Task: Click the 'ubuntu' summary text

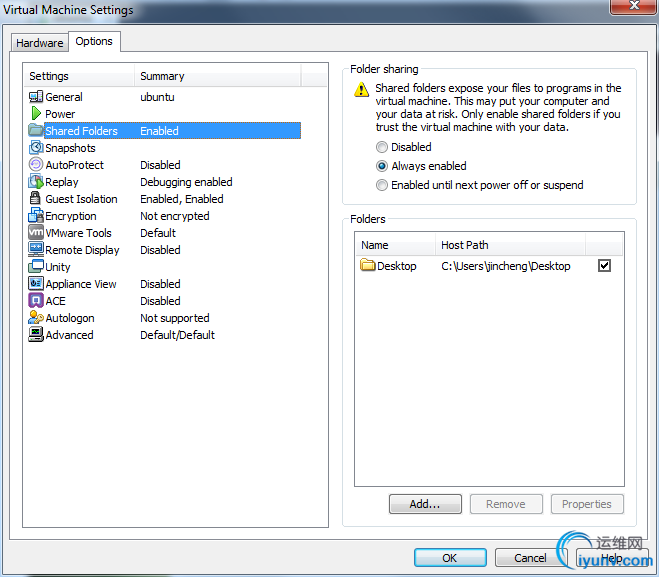Action: pyautogui.click(x=157, y=97)
